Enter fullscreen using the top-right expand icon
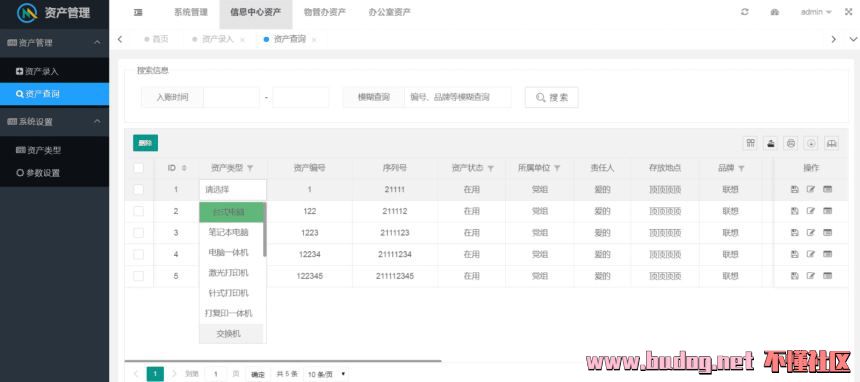This screenshot has height=382, width=860. 848,12
